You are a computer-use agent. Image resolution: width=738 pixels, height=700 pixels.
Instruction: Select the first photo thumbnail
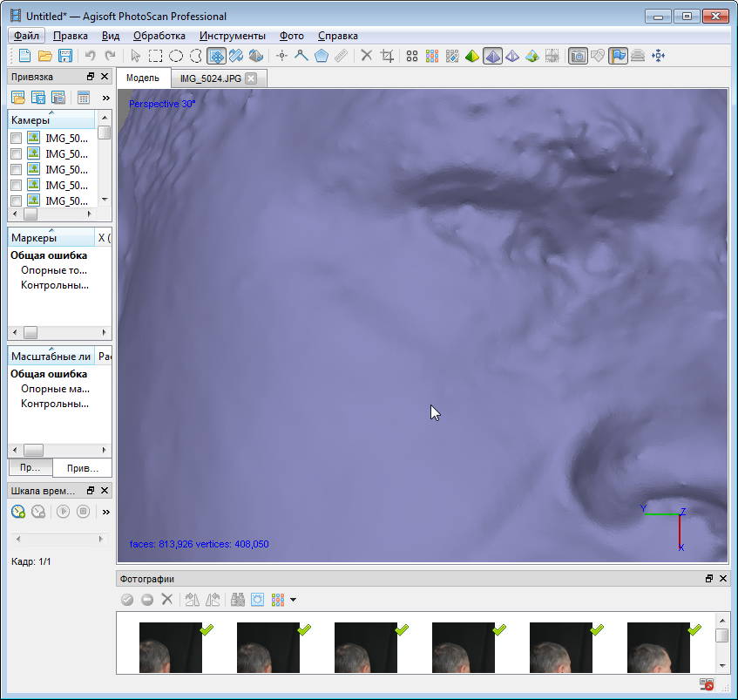coord(170,647)
